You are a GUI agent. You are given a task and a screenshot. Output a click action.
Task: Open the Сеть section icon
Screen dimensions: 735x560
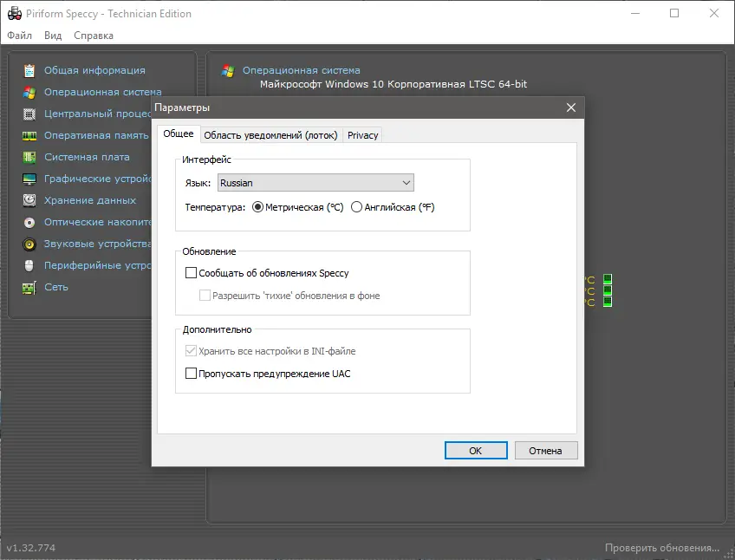click(x=30, y=287)
